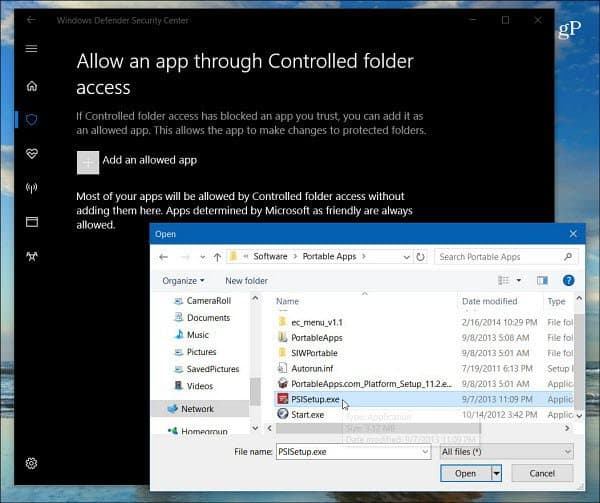
Task: Select the PSISetup.exe file
Action: click(424, 399)
